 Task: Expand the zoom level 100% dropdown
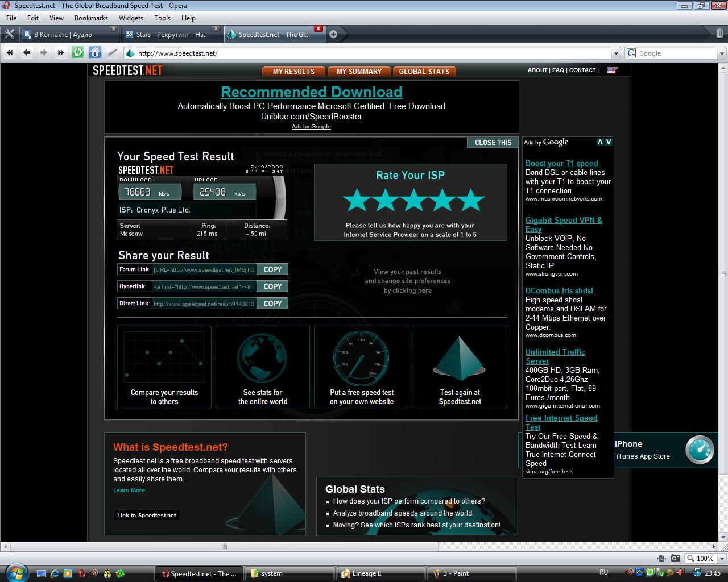[722, 558]
